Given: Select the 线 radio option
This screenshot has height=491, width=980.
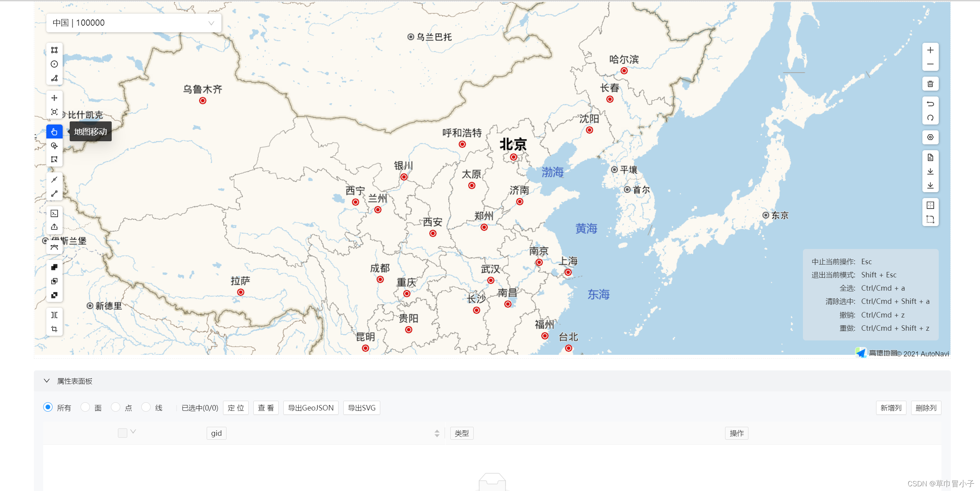Looking at the screenshot, I should [x=146, y=407].
